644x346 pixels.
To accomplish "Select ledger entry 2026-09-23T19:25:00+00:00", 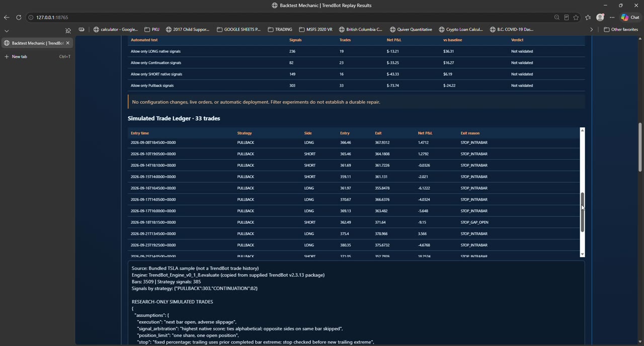I will click(354, 245).
